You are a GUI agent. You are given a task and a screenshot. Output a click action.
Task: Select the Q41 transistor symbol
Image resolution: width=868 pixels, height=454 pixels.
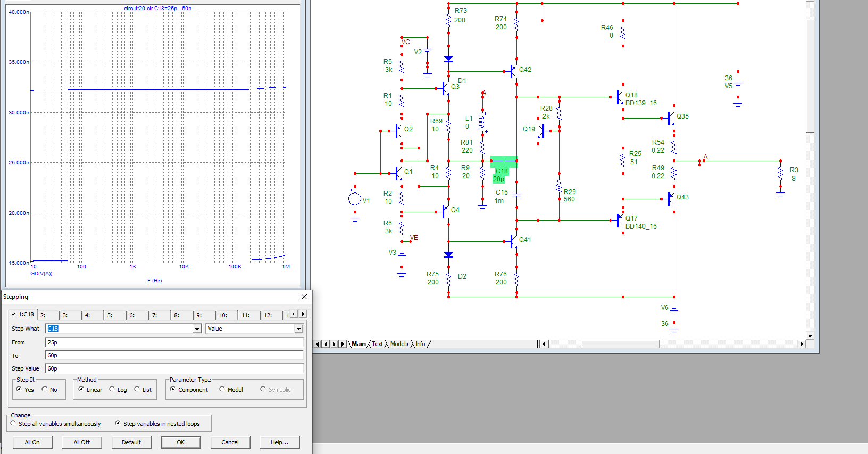512,241
